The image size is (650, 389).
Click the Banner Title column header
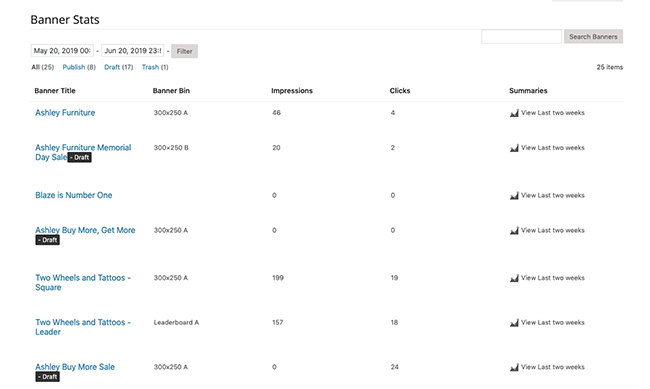coord(55,91)
